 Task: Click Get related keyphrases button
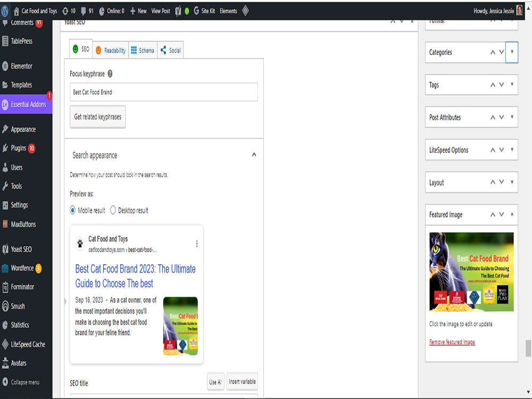click(x=98, y=117)
